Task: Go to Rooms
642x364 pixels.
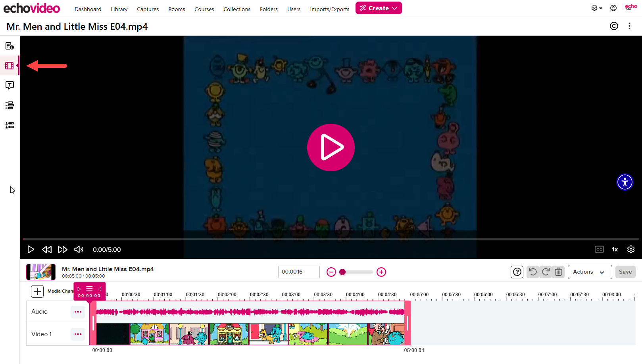Action: click(177, 9)
